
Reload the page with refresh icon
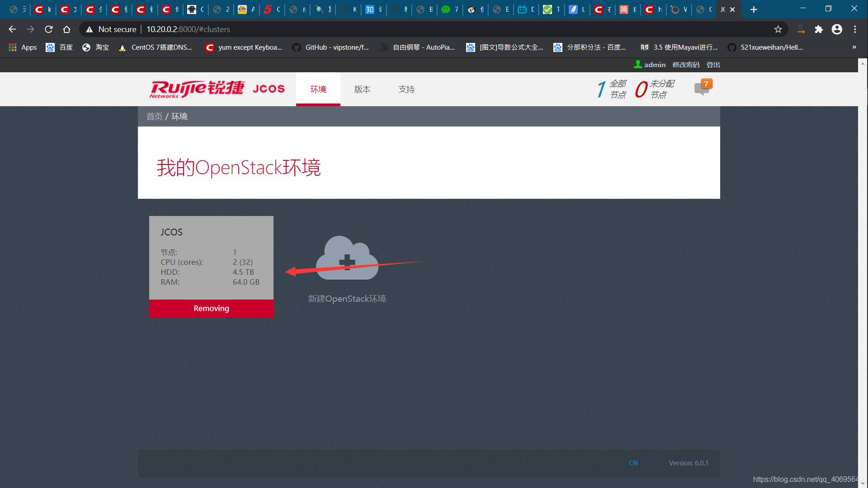49,29
